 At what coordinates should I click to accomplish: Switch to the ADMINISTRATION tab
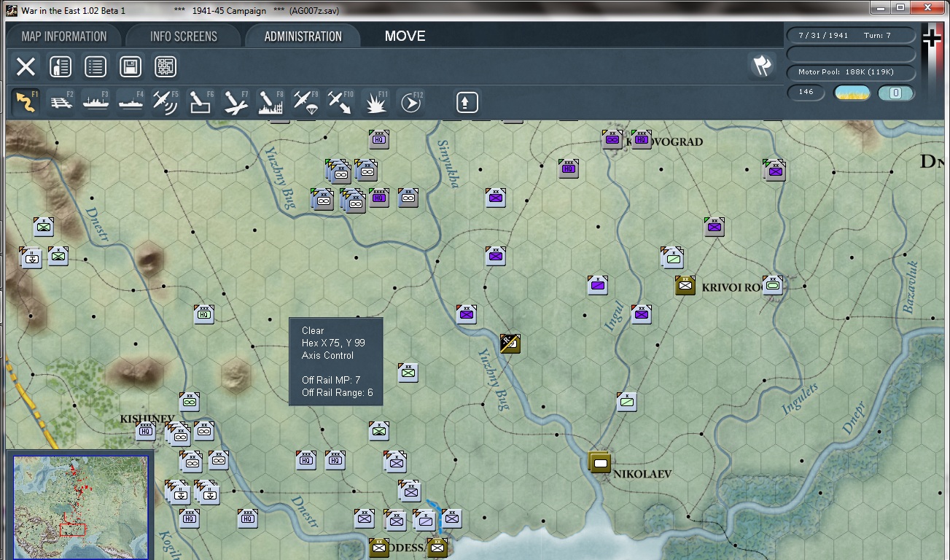coord(303,36)
